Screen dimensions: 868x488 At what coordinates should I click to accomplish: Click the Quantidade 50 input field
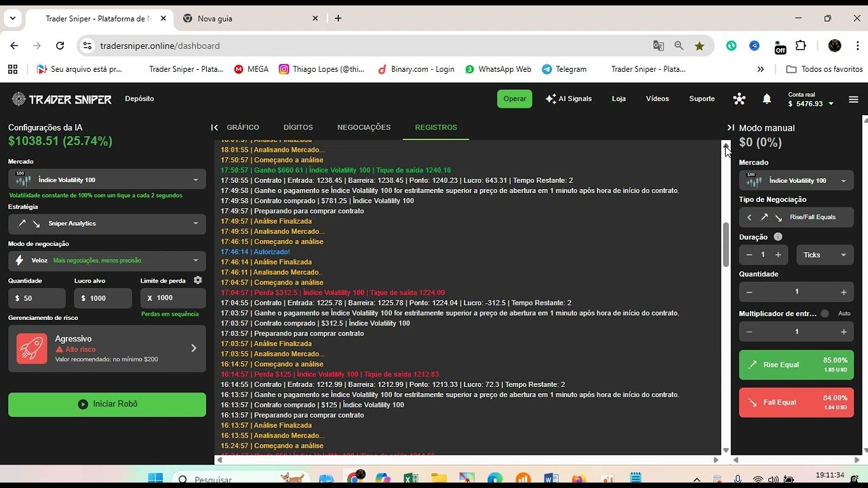point(37,298)
